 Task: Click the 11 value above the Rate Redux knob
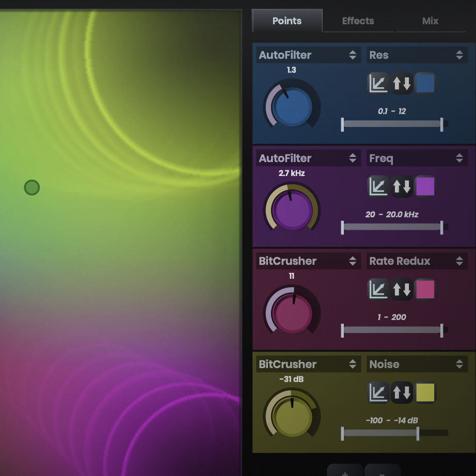291,276
